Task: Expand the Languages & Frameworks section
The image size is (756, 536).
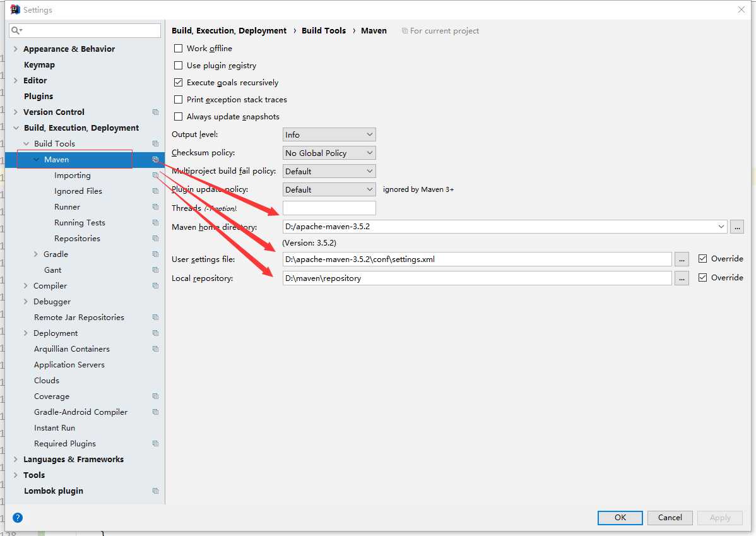Action: (15, 459)
